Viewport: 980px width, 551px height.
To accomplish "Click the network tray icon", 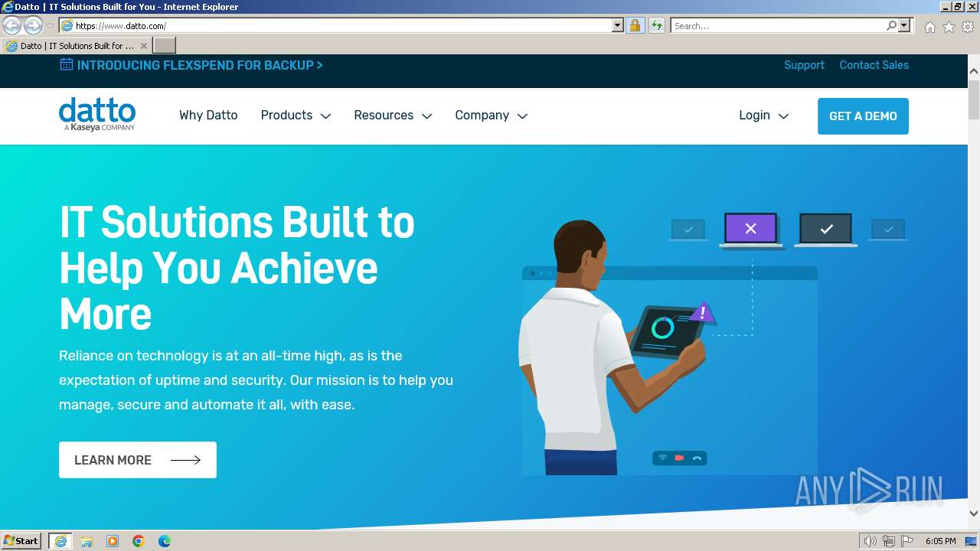I will tap(889, 541).
